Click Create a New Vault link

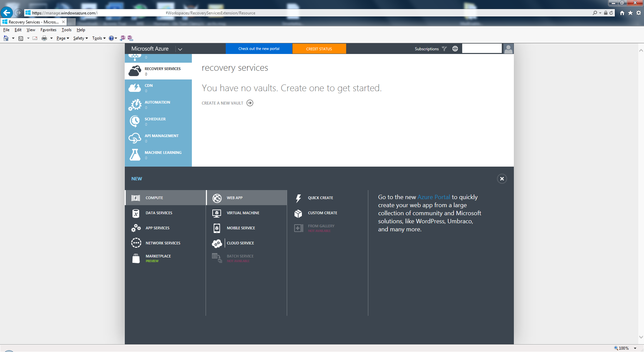pyautogui.click(x=222, y=103)
